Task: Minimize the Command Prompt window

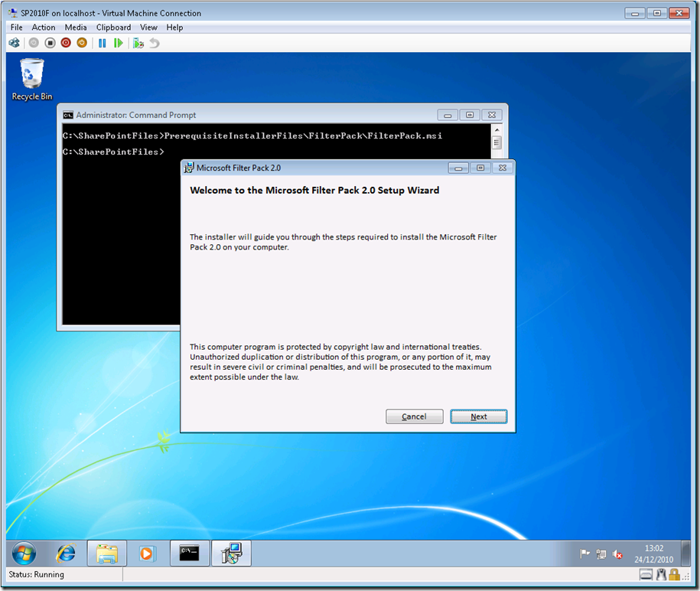Action: click(448, 116)
